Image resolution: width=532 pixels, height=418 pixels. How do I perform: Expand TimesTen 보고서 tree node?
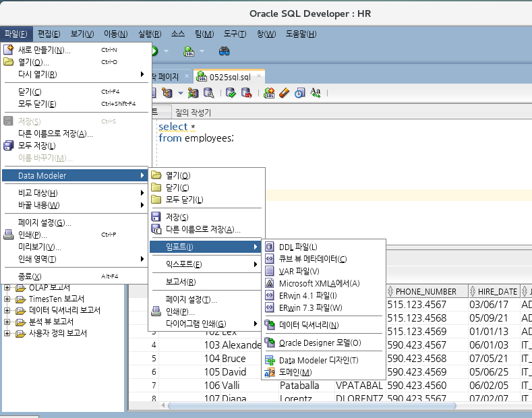click(x=7, y=299)
